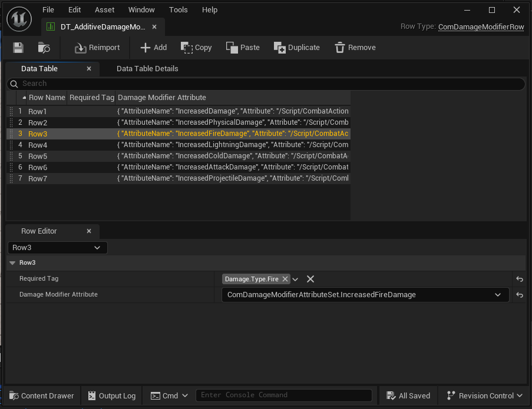Screen dimensions: 532x409
Task: Click Reimport in the toolbar
Action: pyautogui.click(x=97, y=48)
